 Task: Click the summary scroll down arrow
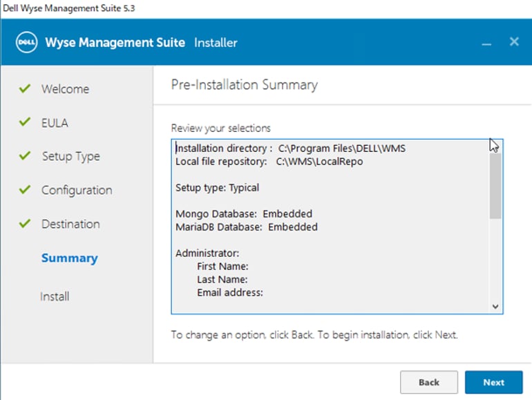pyautogui.click(x=495, y=307)
